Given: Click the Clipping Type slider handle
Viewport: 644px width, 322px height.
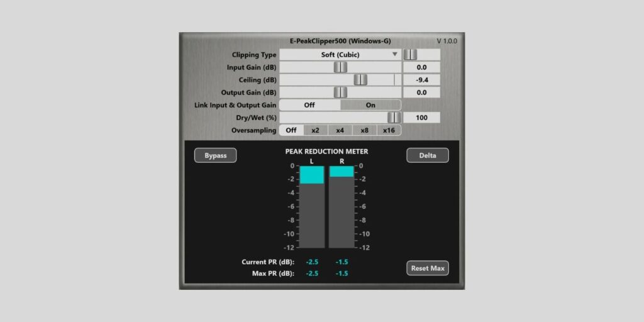Looking at the screenshot, I should pos(410,55).
